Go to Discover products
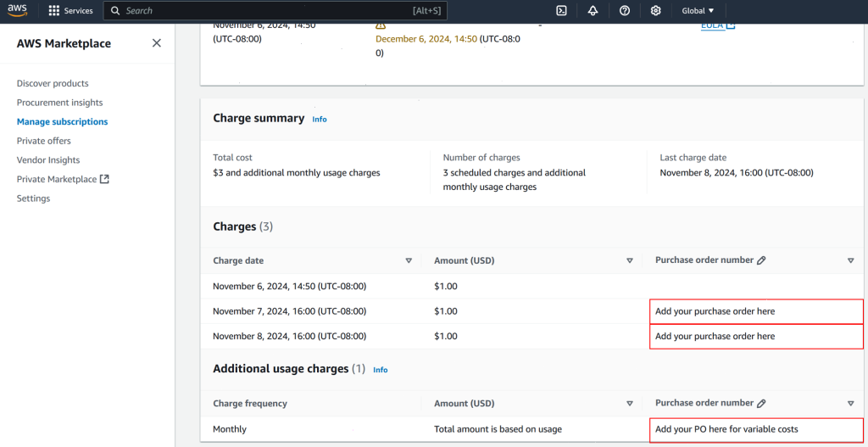This screenshot has height=447, width=868. point(53,83)
